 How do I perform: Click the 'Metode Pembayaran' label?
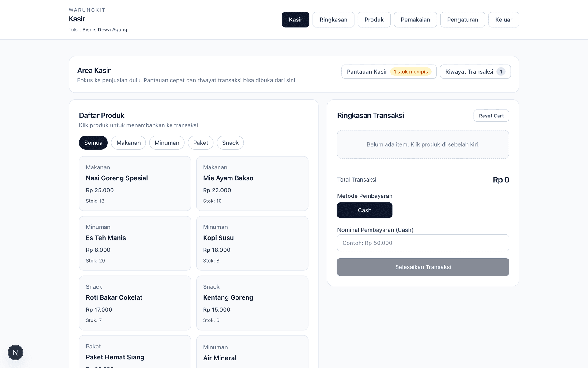tap(365, 196)
